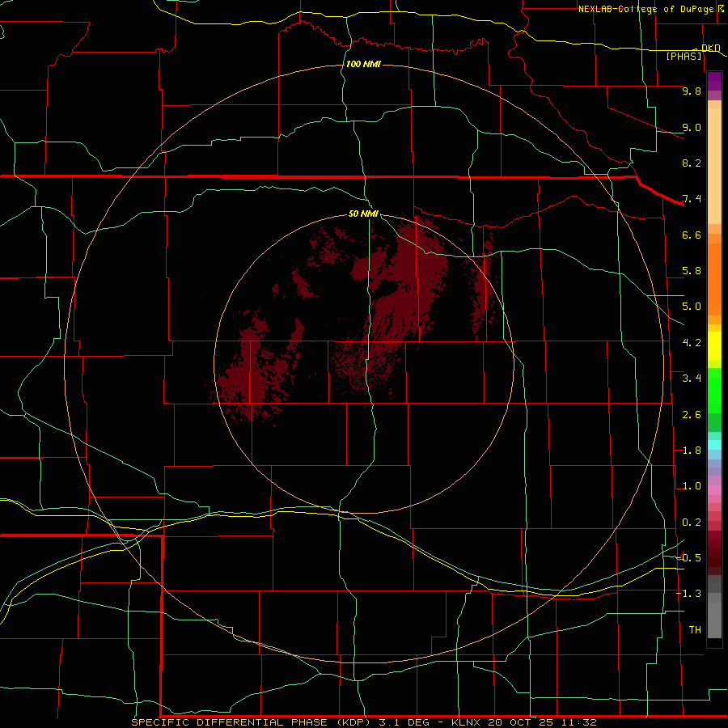Click the 100 NMI range ring label
728x728 pixels.
[x=363, y=64]
